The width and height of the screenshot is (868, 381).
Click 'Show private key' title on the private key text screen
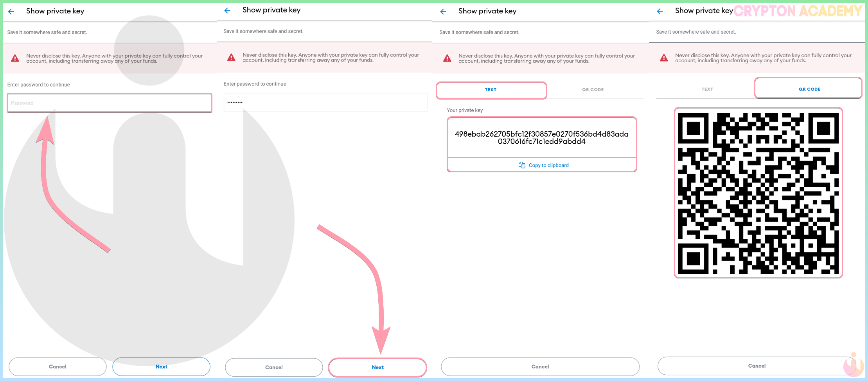pos(487,11)
